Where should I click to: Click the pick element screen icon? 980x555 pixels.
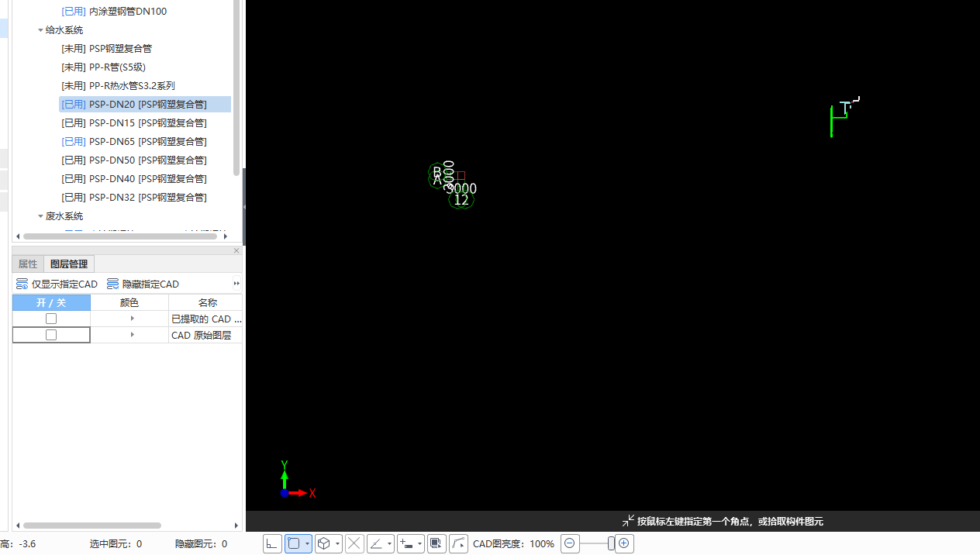[437, 544]
